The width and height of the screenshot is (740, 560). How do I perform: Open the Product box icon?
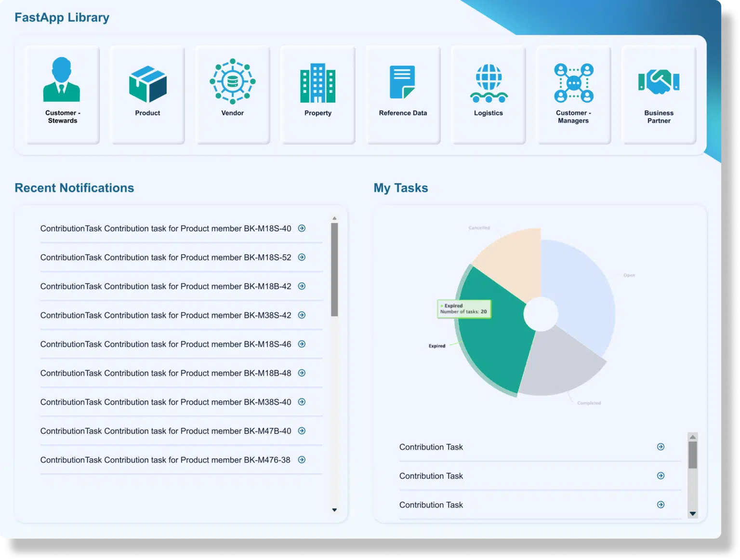[147, 84]
